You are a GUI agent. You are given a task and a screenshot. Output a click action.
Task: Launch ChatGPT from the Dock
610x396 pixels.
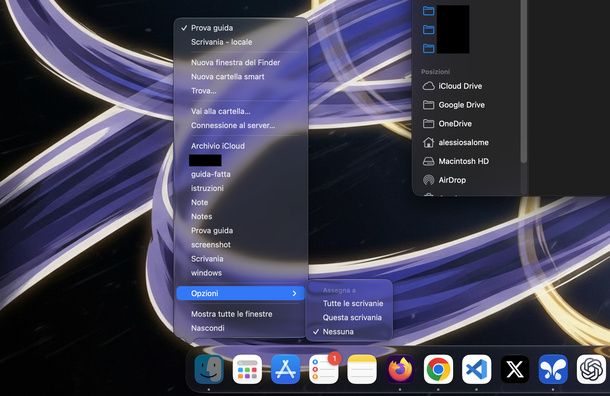[591, 369]
